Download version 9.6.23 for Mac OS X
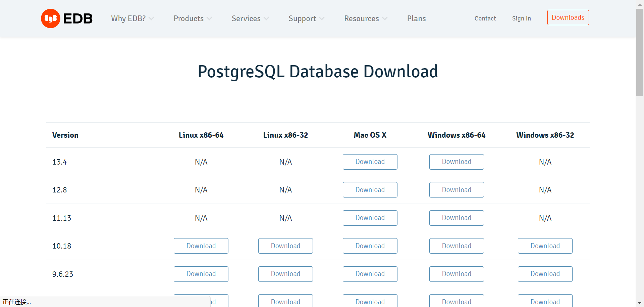Viewport: 644px width, 307px height. click(370, 274)
